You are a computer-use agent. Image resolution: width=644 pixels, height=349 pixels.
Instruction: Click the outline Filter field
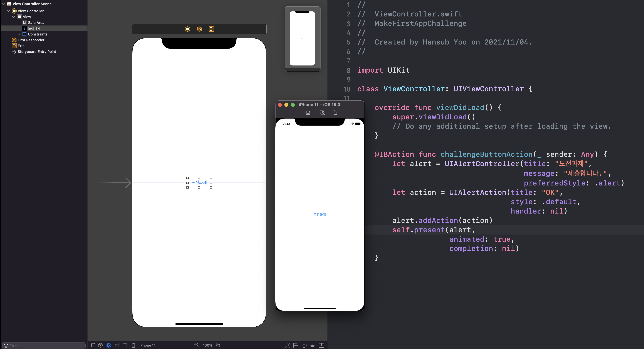(x=45, y=345)
